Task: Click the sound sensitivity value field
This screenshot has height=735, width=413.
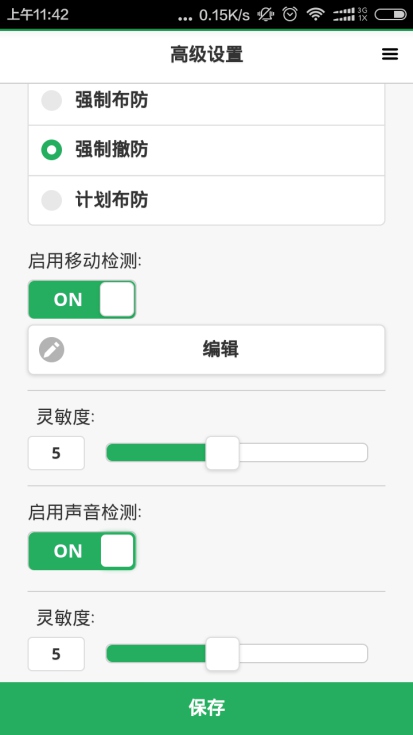Action: point(56,653)
